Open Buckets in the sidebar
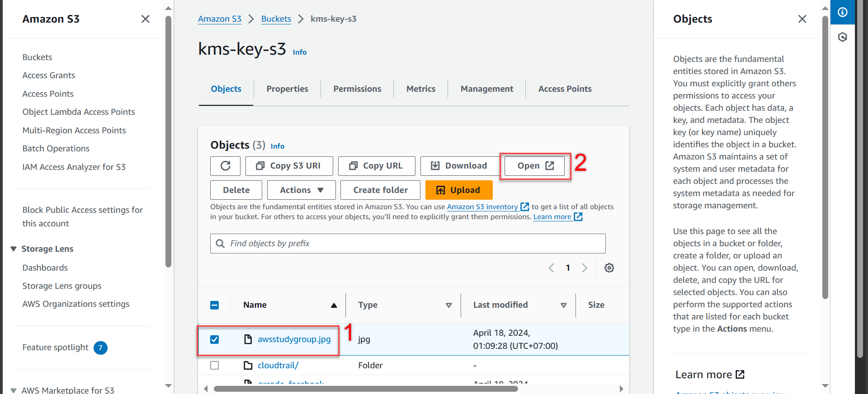Image resolution: width=868 pixels, height=394 pixels. pos(37,57)
